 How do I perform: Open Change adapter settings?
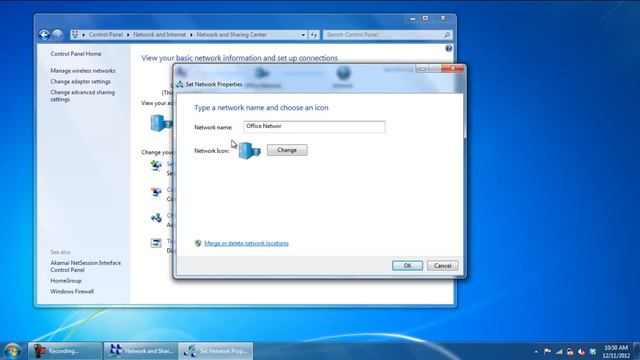(x=80, y=82)
